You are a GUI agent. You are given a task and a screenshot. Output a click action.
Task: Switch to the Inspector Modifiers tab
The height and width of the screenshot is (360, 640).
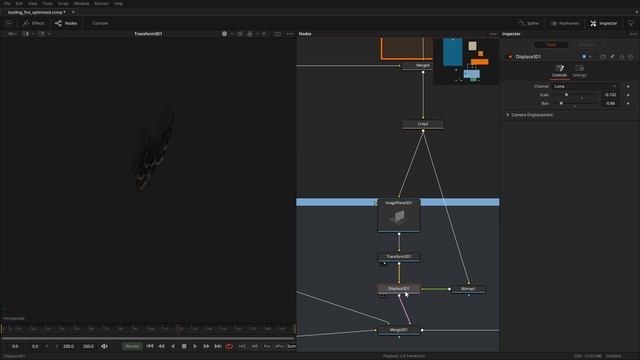(587, 44)
